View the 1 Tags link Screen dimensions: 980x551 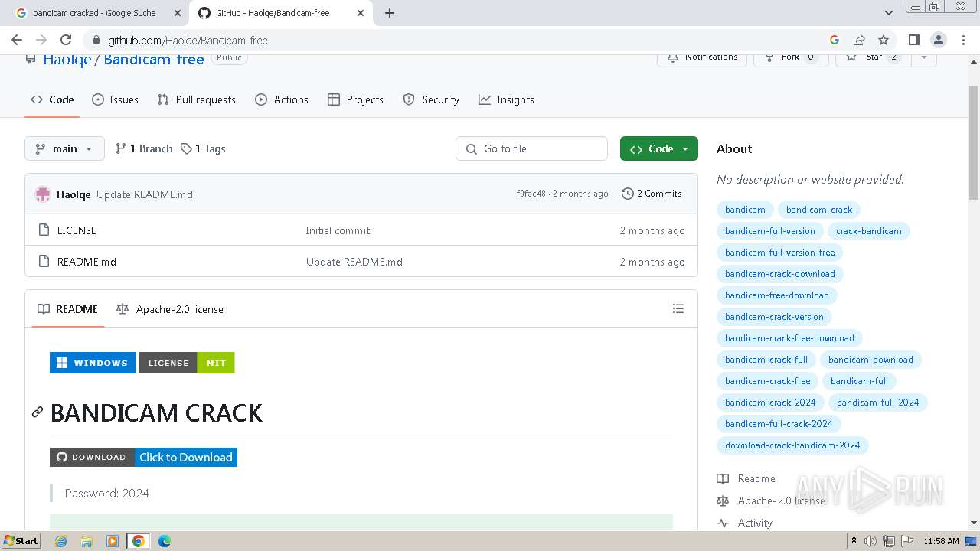(203, 148)
